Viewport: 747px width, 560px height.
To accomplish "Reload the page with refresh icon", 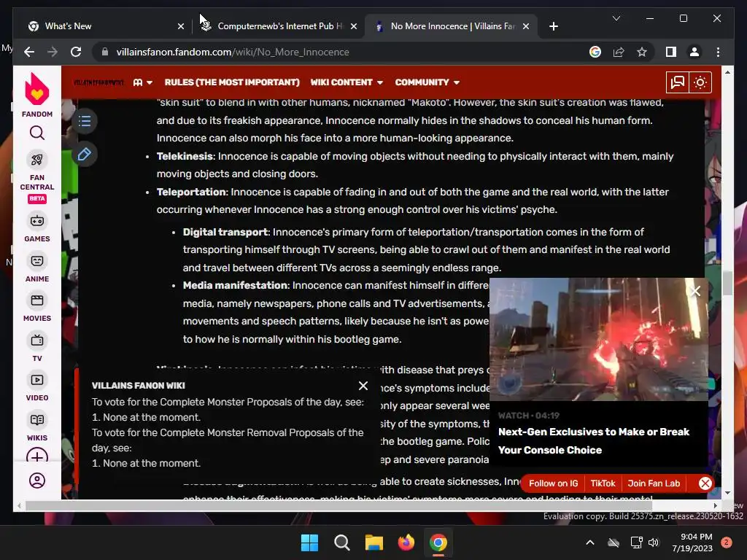I will [76, 52].
